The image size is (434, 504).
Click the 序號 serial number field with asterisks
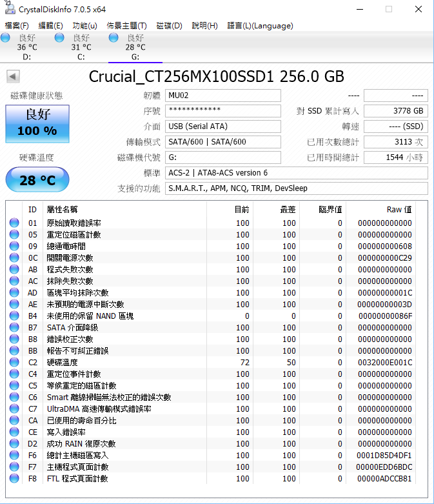(223, 111)
